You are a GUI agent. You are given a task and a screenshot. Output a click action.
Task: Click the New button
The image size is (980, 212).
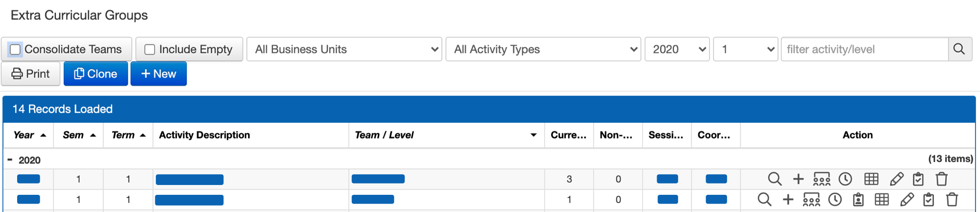(x=158, y=74)
